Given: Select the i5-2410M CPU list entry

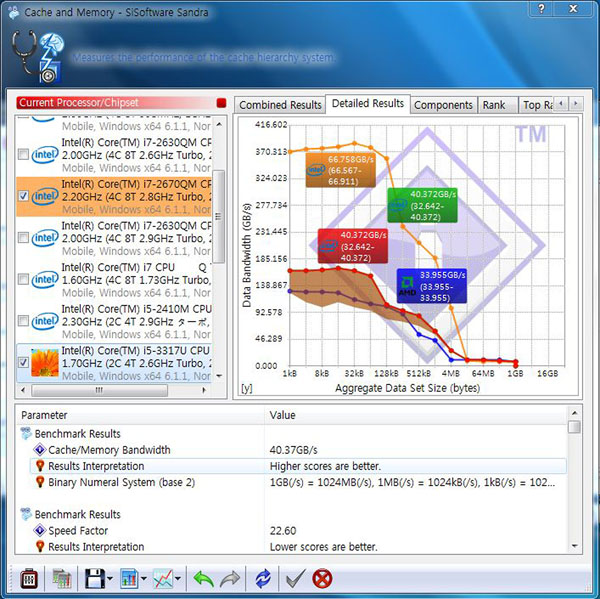Looking at the screenshot, I should (x=114, y=321).
